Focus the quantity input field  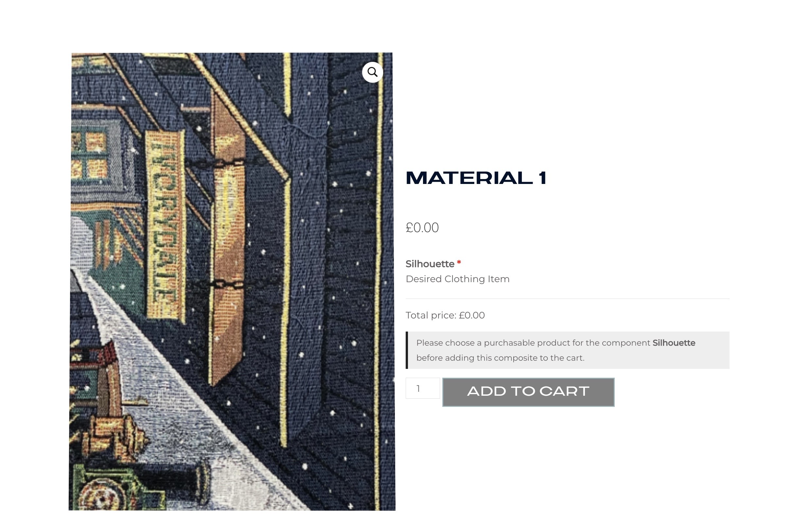423,388
